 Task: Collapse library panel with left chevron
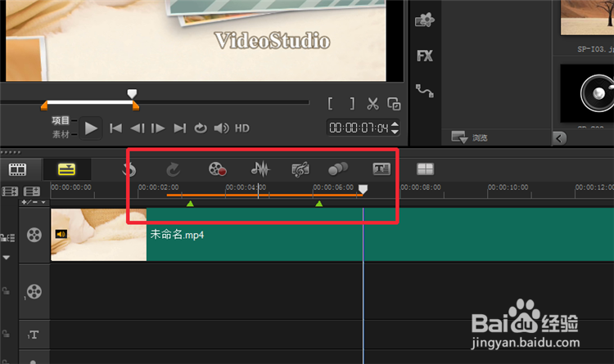(559, 138)
